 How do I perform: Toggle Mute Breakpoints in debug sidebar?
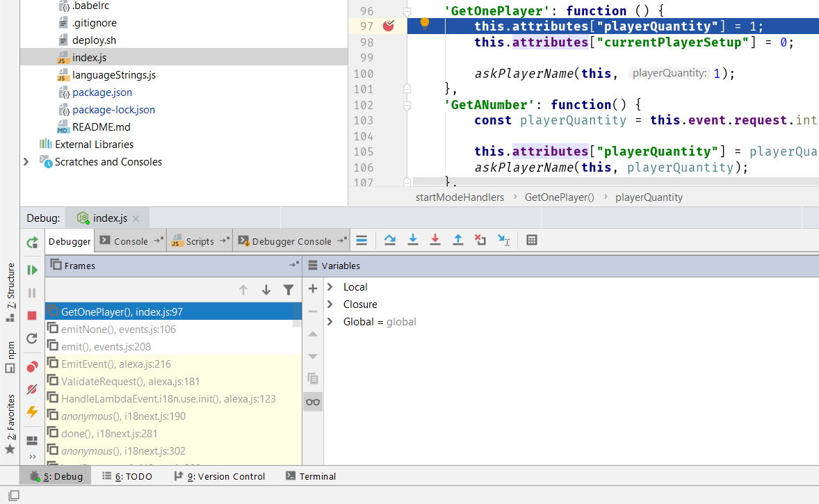(32, 389)
